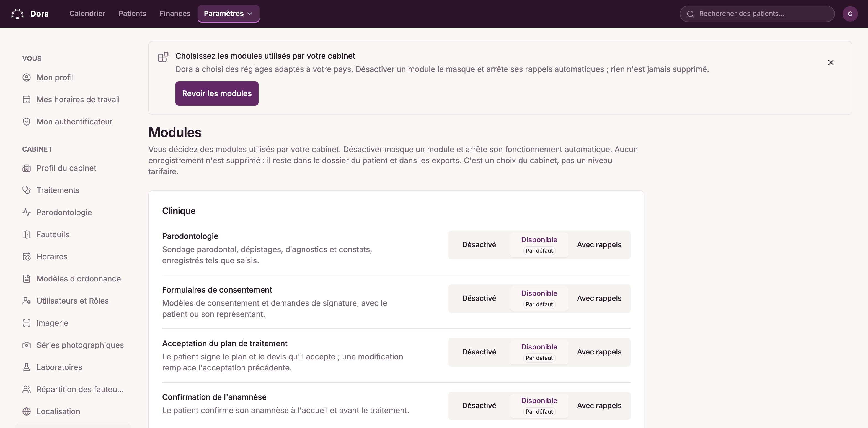Select Disponible for Formulaires de consentement
868x428 pixels.
point(539,298)
